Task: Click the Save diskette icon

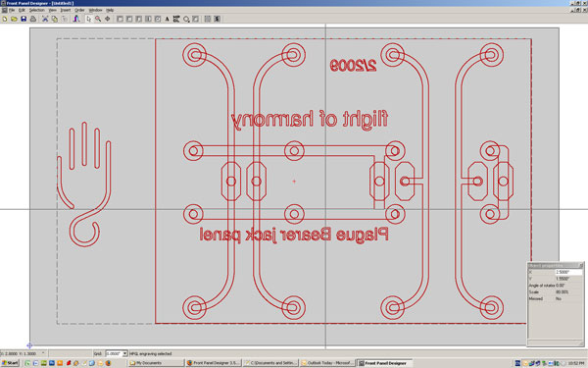Action: 24,19
